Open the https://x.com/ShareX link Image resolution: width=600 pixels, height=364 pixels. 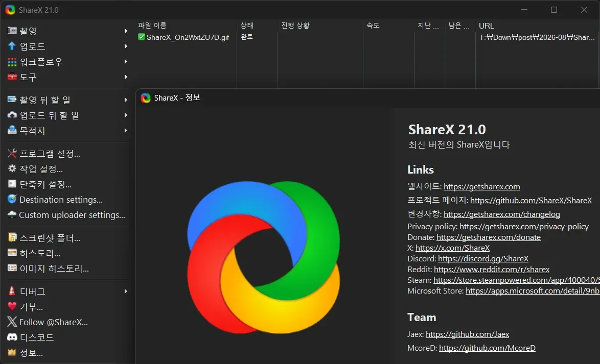(452, 248)
